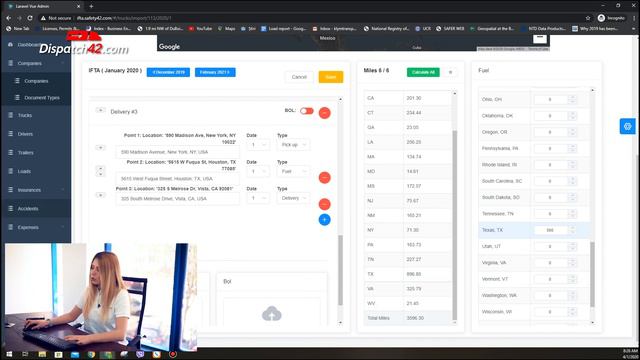Open Point 2 Date dropdown
This screenshot has height=360, width=640.
(258, 171)
